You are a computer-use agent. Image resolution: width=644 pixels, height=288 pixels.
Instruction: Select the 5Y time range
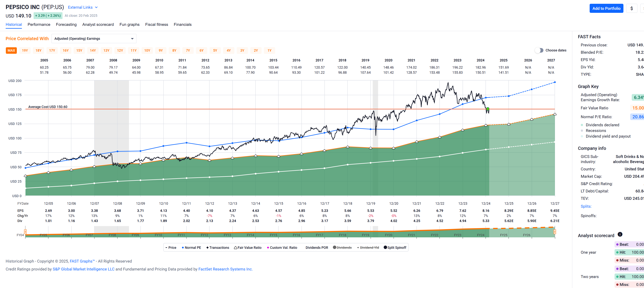215,50
